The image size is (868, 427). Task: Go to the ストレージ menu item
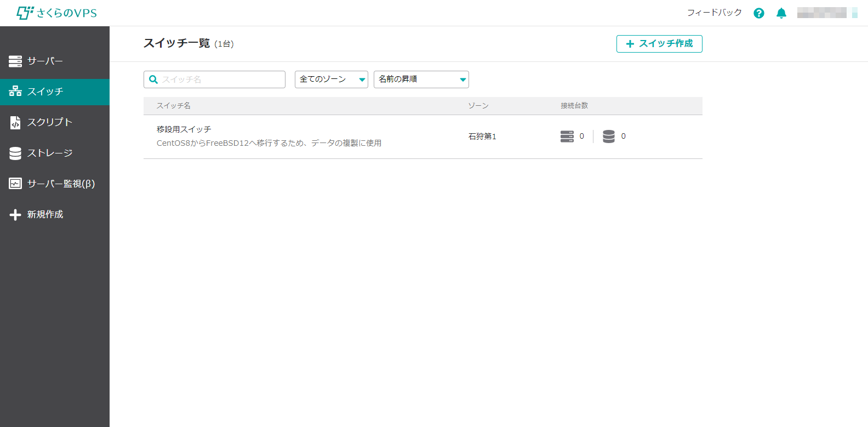click(50, 153)
